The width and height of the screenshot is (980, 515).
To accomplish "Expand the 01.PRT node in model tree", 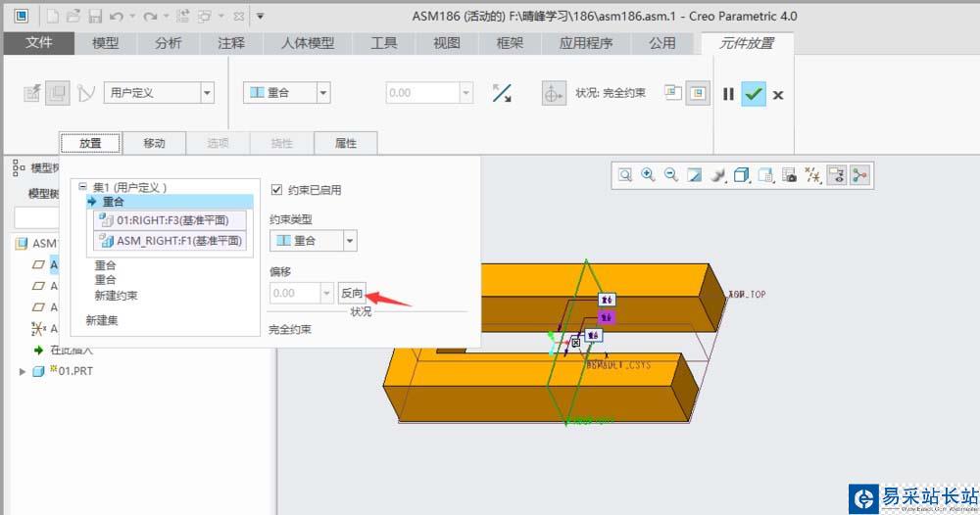I will pyautogui.click(x=23, y=371).
